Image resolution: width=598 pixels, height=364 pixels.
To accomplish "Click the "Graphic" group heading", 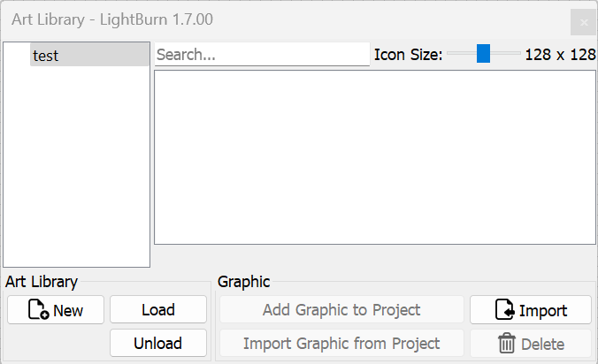I will pos(244,282).
